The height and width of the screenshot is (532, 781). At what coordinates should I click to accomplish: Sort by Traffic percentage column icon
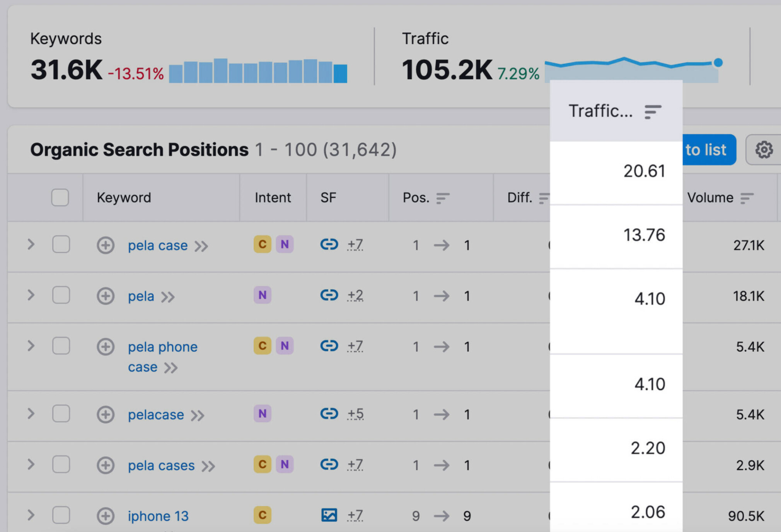pyautogui.click(x=653, y=112)
